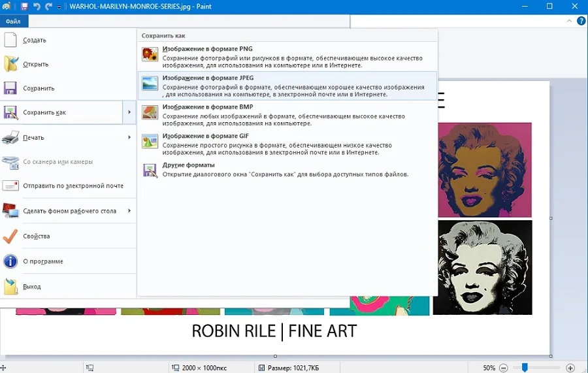
Task: Click the GIF format shapes icon
Action: click(150, 141)
